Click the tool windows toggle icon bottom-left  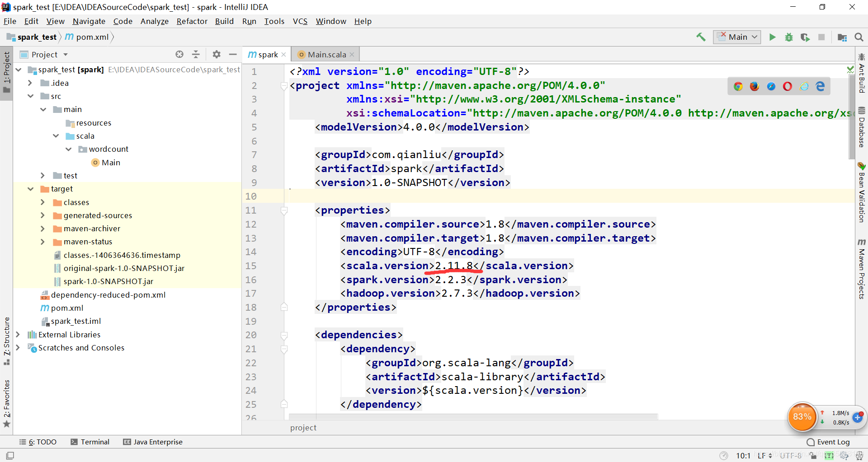coord(10,455)
